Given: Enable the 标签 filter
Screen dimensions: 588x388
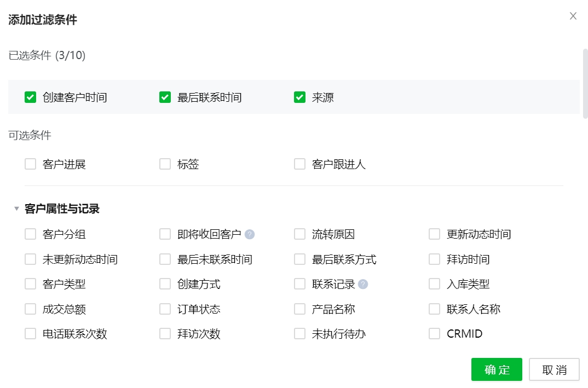Looking at the screenshot, I should (x=164, y=163).
